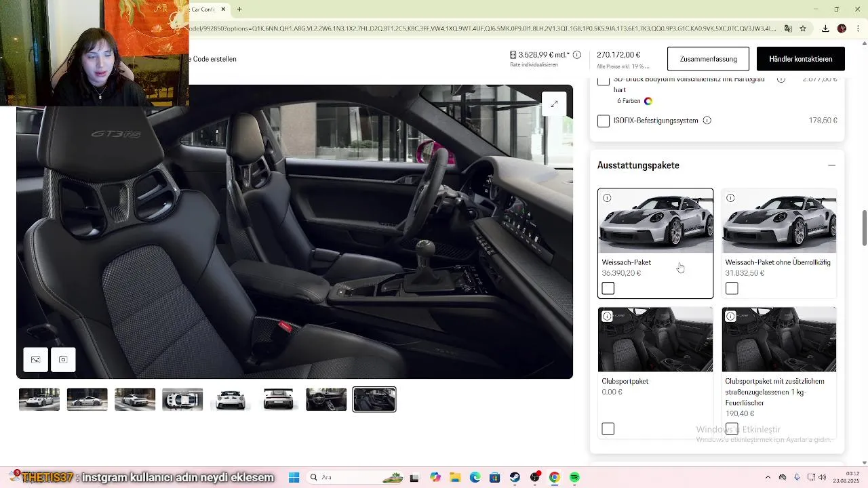Open the image gallery view button

(36, 359)
